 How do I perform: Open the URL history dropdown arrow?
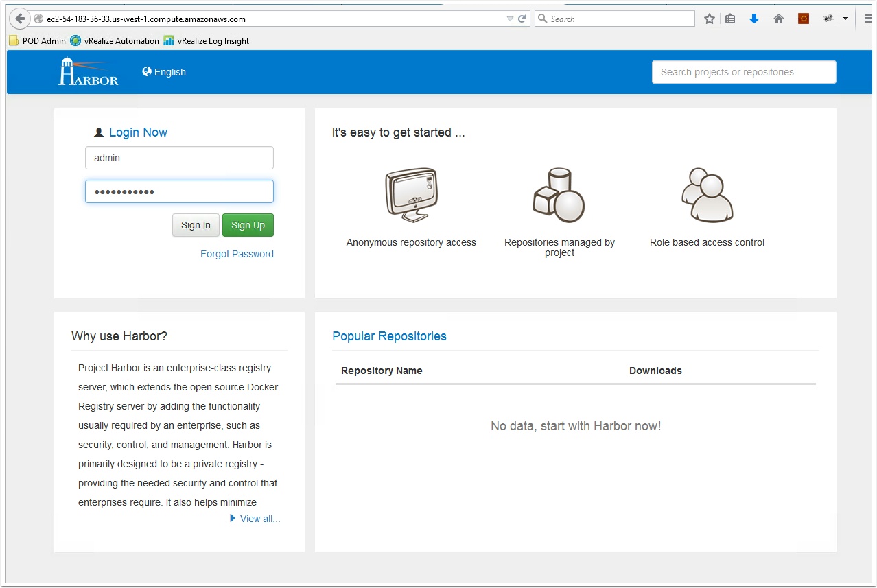(510, 19)
